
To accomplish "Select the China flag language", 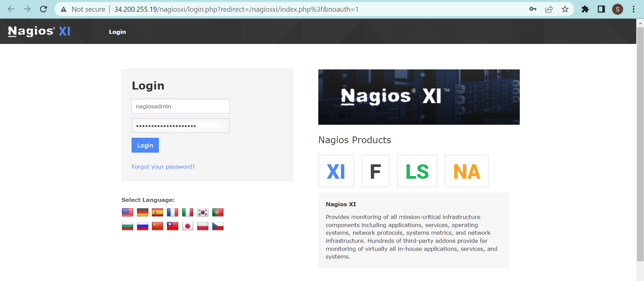I will (157, 226).
